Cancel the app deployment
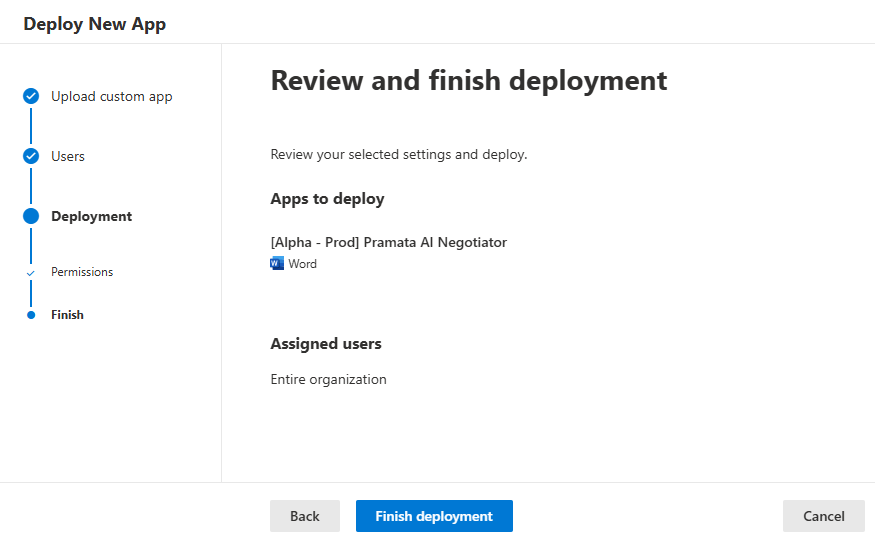The width and height of the screenshot is (875, 543). [824, 516]
